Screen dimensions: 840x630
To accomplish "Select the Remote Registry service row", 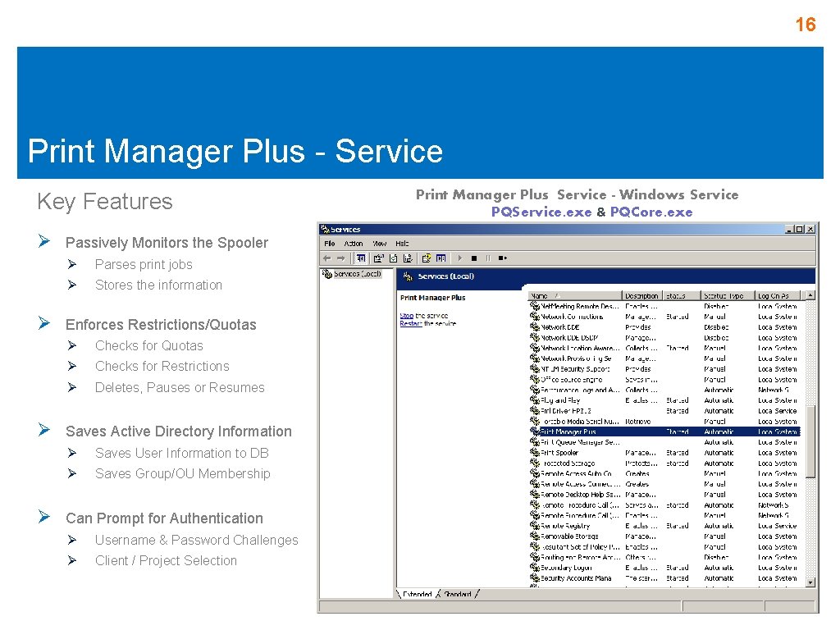I will pos(664,526).
